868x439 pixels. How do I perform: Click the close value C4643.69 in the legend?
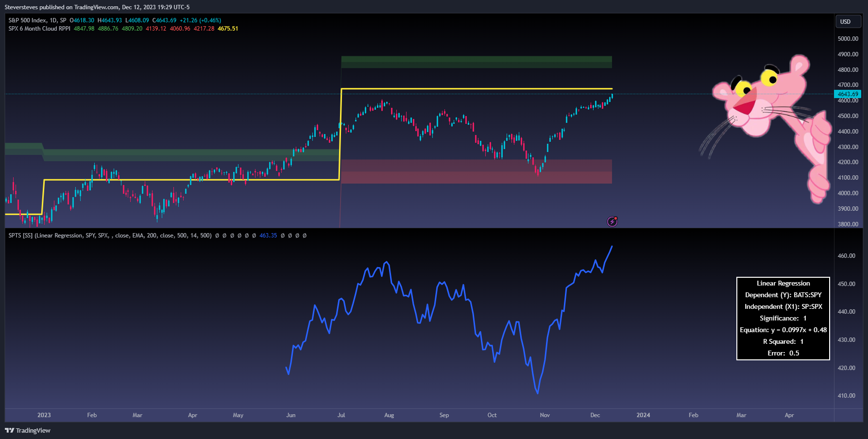coord(164,20)
